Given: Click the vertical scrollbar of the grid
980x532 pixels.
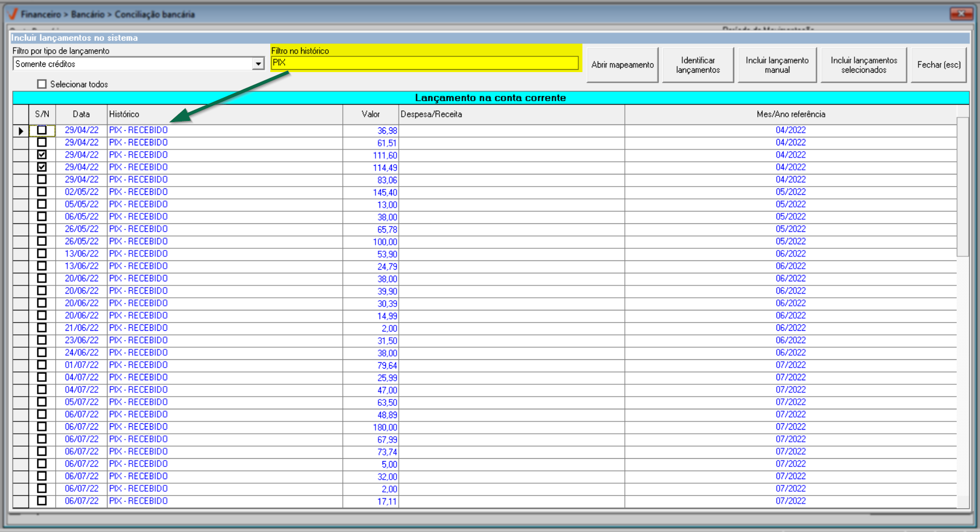Looking at the screenshot, I should pos(963,186).
